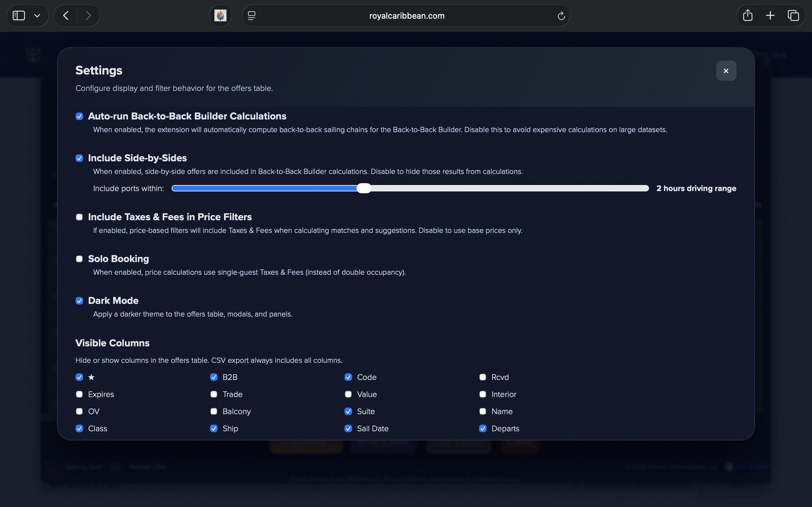812x507 pixels.
Task: Show the tab overview
Action: (x=793, y=15)
